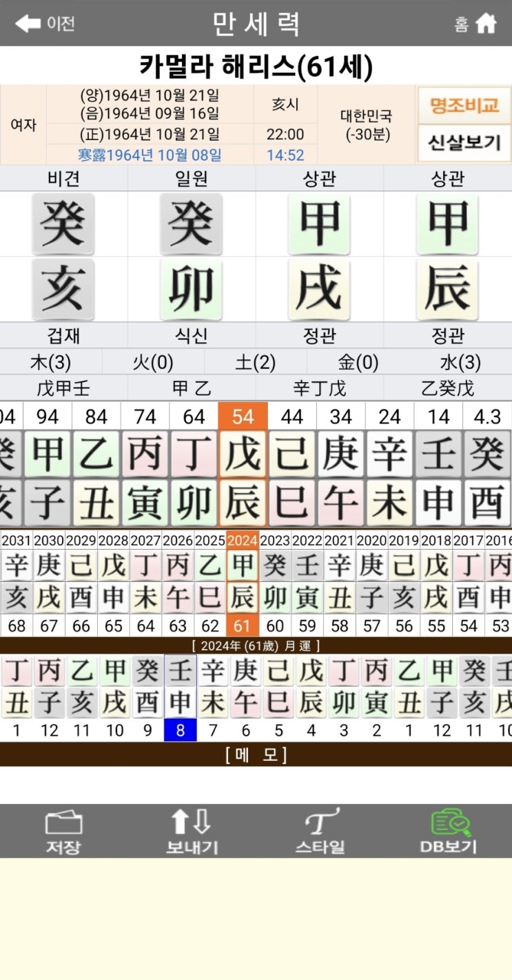Viewport: 512px width, 980px height.
Task: Open the 명조비교 comparison button
Action: point(464,106)
